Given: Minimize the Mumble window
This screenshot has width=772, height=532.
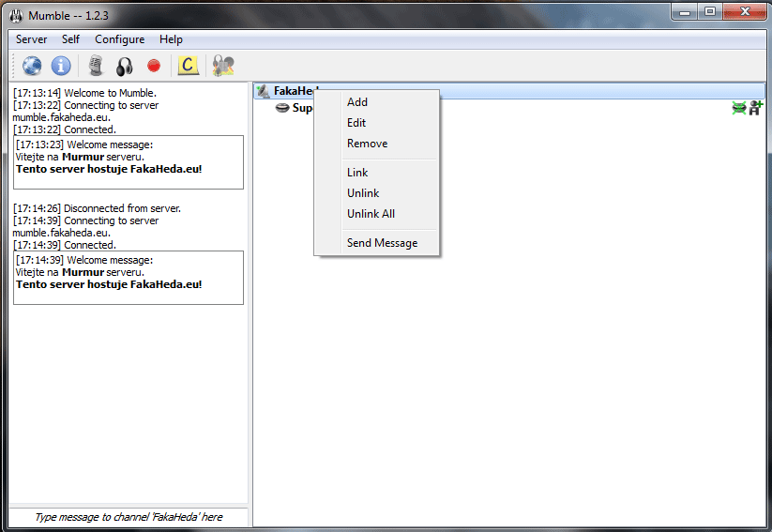Looking at the screenshot, I should (x=685, y=11).
